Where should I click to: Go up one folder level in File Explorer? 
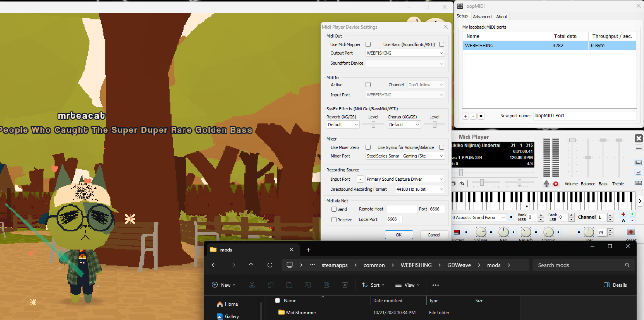[x=251, y=265]
